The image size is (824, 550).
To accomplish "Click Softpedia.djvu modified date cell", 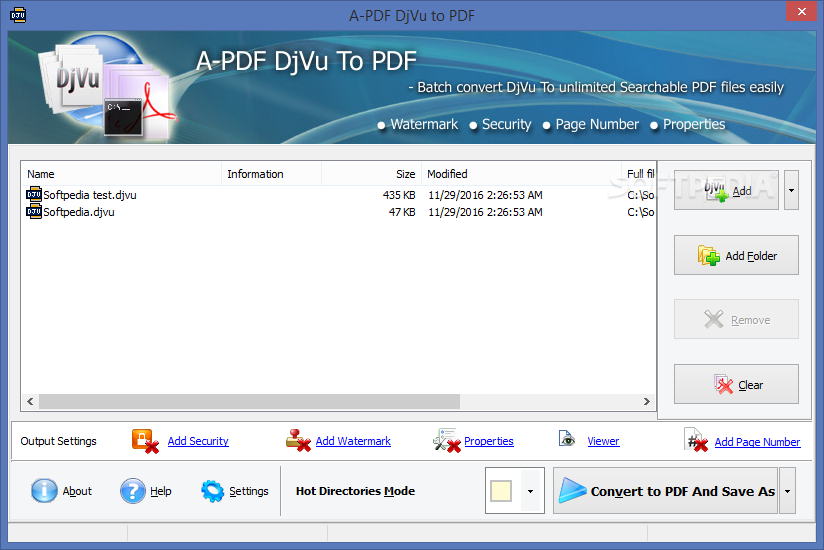I will pyautogui.click(x=485, y=212).
